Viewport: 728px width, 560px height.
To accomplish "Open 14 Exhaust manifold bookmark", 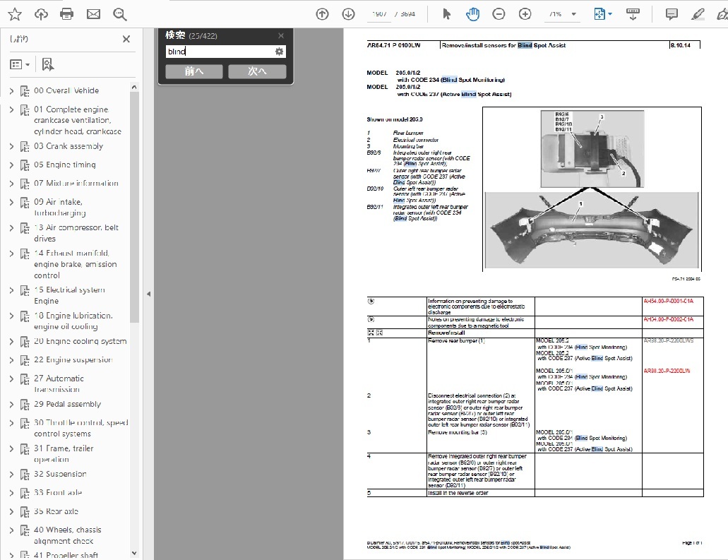I will pyautogui.click(x=76, y=264).
